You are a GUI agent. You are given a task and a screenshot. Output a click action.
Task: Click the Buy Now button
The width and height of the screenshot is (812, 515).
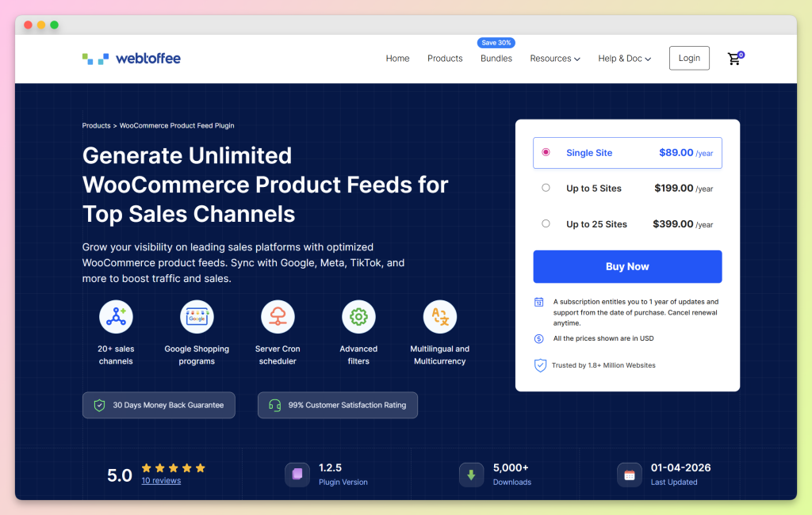(x=627, y=266)
